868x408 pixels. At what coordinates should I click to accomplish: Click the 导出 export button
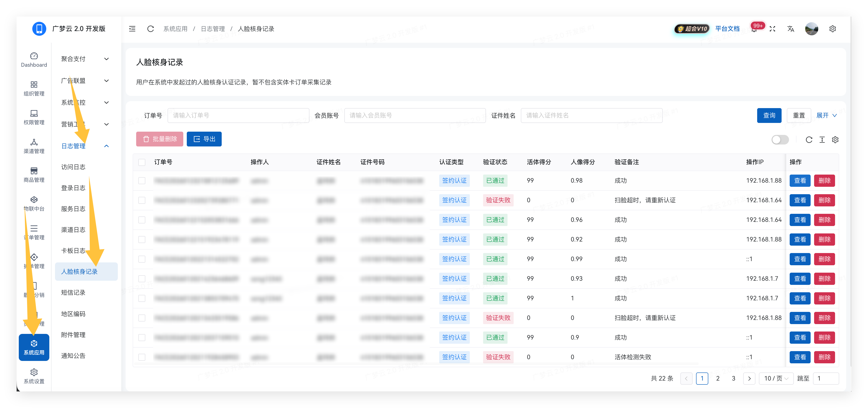point(204,139)
